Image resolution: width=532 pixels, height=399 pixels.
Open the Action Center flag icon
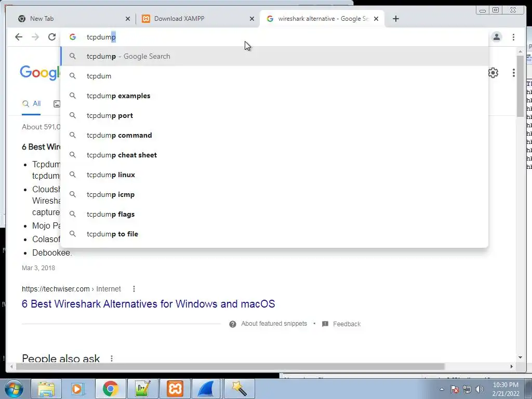point(455,389)
